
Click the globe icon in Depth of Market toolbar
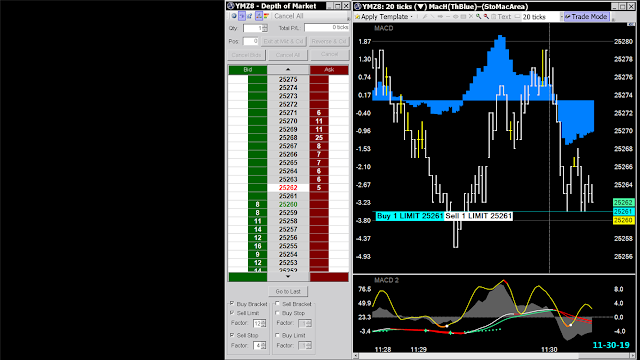[x=234, y=16]
